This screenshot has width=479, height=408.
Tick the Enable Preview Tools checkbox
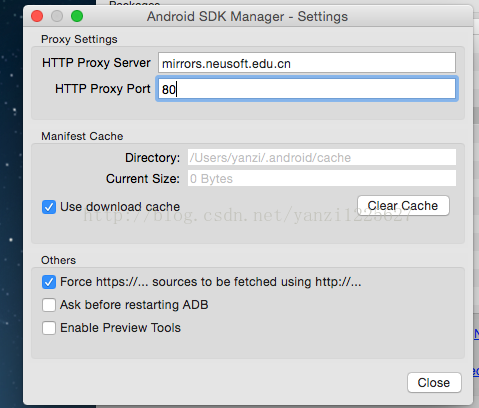(x=49, y=328)
